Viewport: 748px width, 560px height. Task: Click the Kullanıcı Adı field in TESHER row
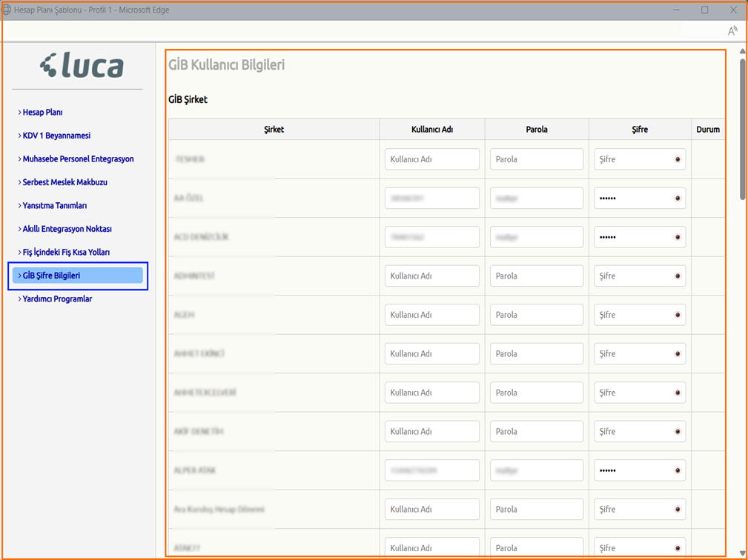coord(432,159)
